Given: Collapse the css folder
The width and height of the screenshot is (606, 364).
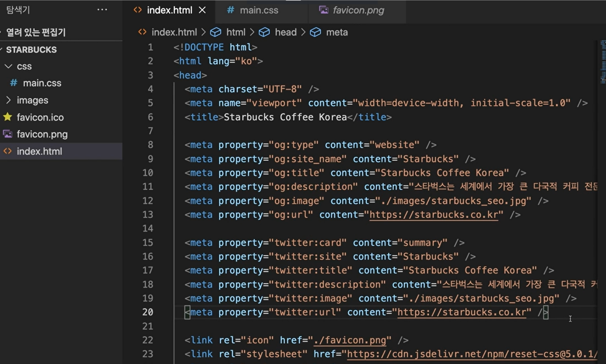Looking at the screenshot, I should click(x=9, y=66).
